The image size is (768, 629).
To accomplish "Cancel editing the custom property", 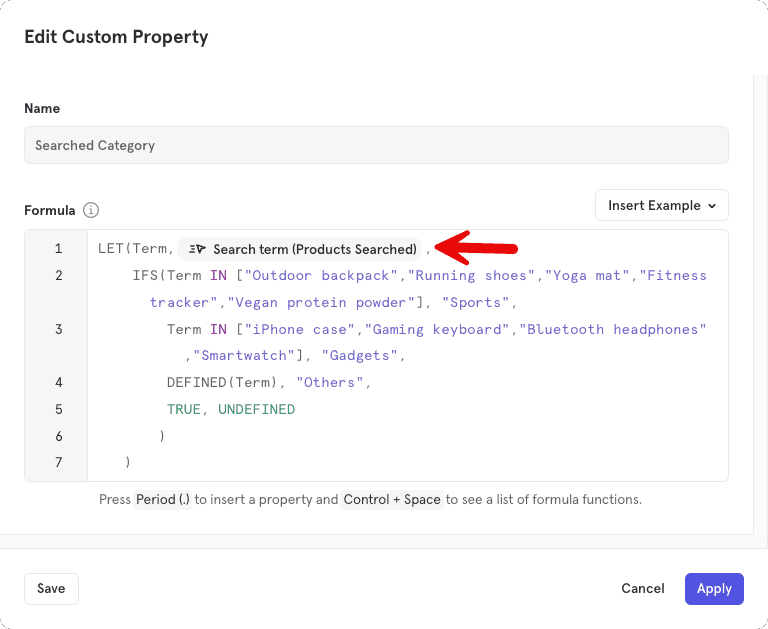I will pos(643,589).
